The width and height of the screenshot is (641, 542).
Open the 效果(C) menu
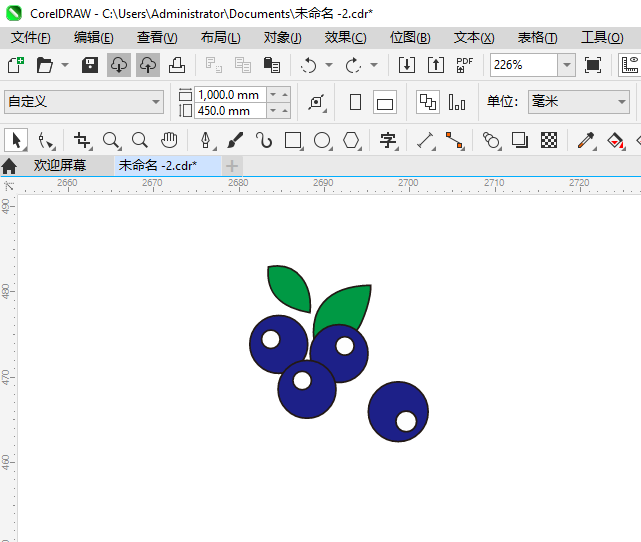coord(346,38)
